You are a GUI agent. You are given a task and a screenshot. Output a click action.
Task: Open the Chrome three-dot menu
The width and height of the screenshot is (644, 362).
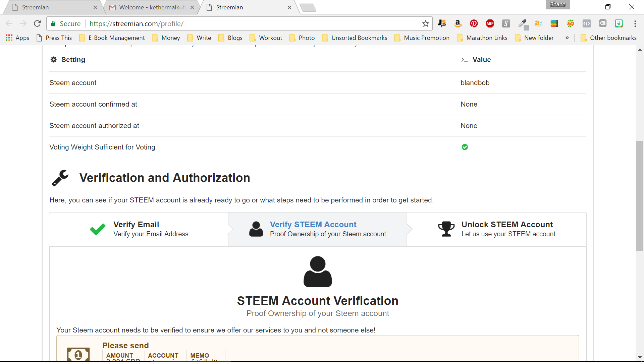(x=635, y=23)
